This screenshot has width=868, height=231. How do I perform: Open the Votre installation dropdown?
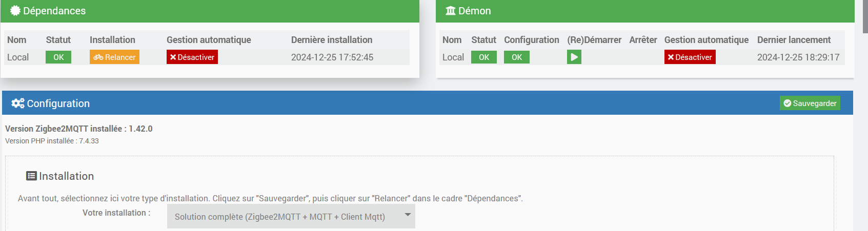291,217
